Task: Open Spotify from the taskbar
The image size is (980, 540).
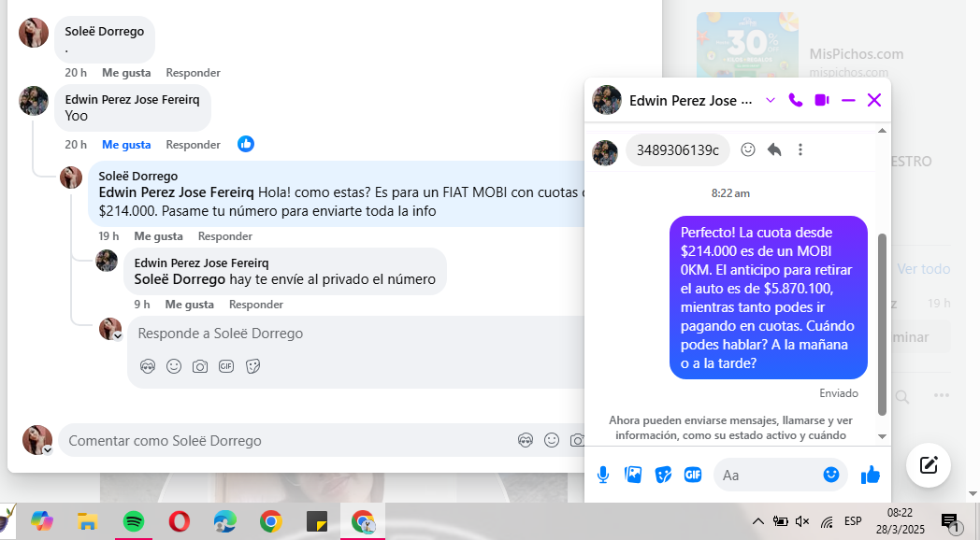Action: pyautogui.click(x=133, y=521)
